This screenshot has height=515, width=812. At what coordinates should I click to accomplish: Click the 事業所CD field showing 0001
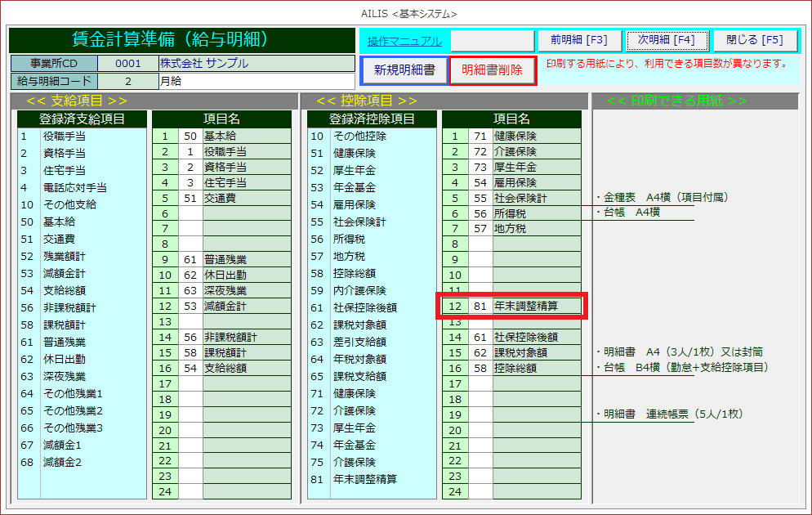tap(128, 63)
